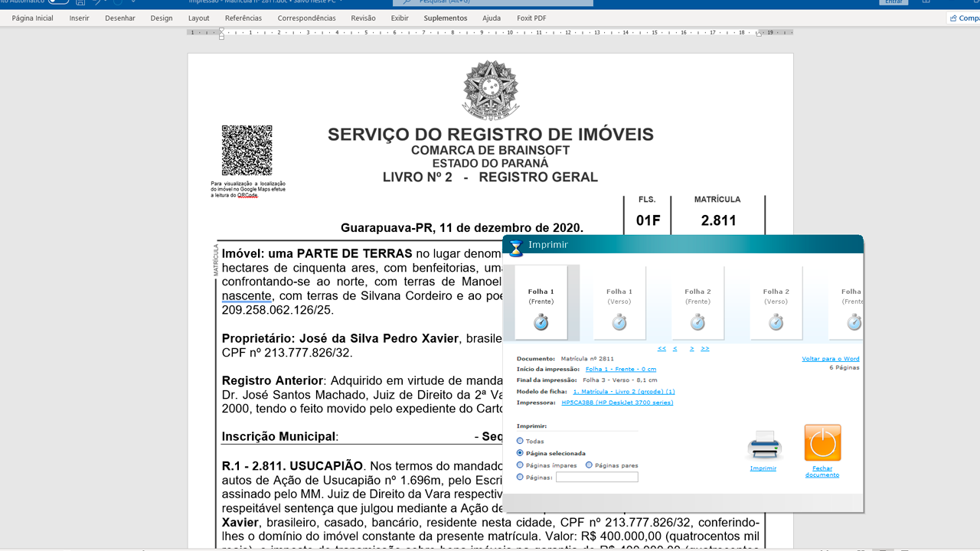
Task: Click the heading SERVIÇO DO REGISTRO DE IMÓVEIS
Action: pyautogui.click(x=491, y=135)
